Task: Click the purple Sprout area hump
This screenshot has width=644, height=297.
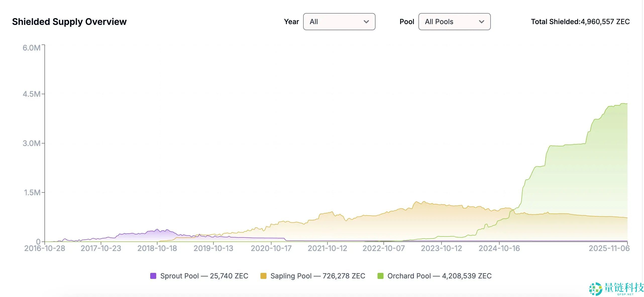Action: tap(156, 235)
